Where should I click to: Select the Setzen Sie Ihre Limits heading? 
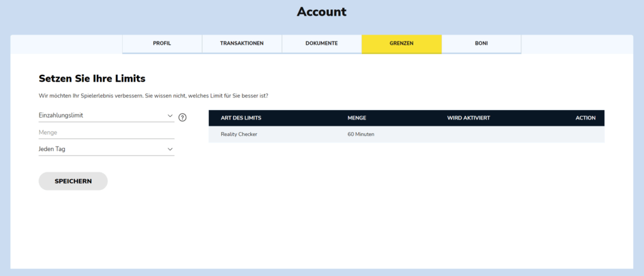pyautogui.click(x=92, y=79)
